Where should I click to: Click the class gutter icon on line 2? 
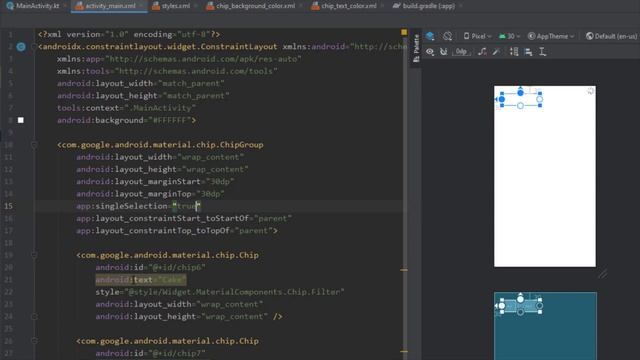point(21,47)
